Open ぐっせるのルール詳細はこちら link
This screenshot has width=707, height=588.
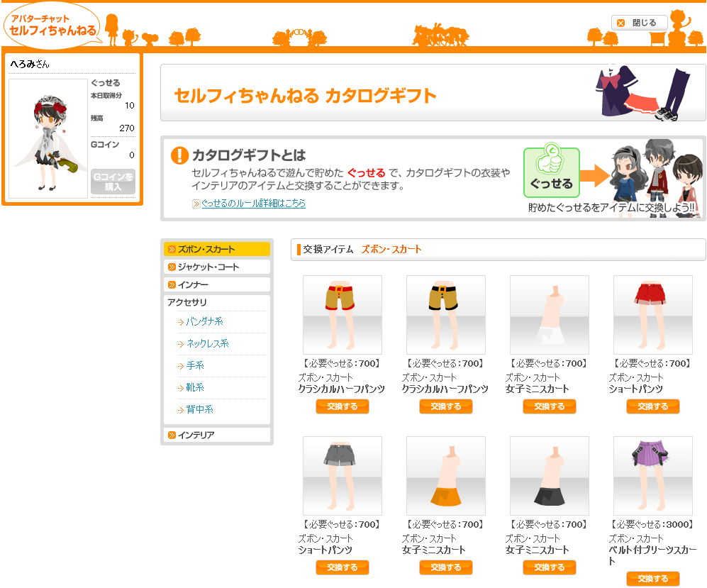[x=253, y=204]
